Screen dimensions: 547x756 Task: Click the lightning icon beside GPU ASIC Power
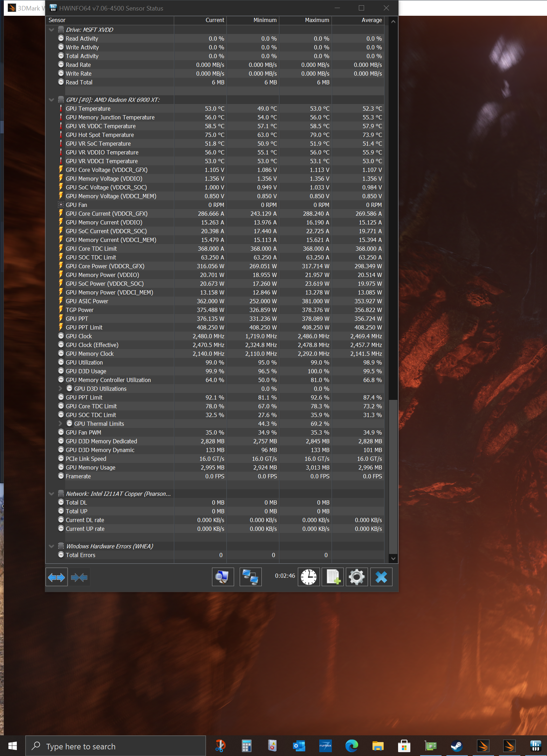[x=61, y=301]
